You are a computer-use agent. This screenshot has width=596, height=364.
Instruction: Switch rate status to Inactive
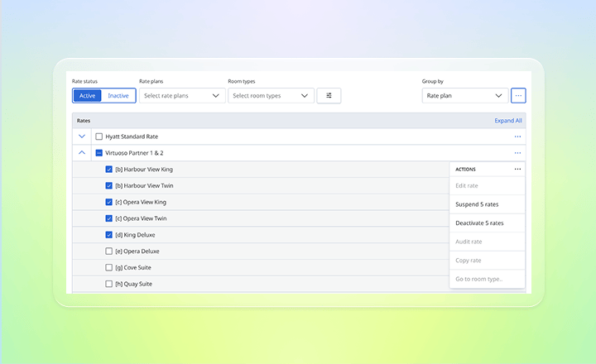click(118, 96)
